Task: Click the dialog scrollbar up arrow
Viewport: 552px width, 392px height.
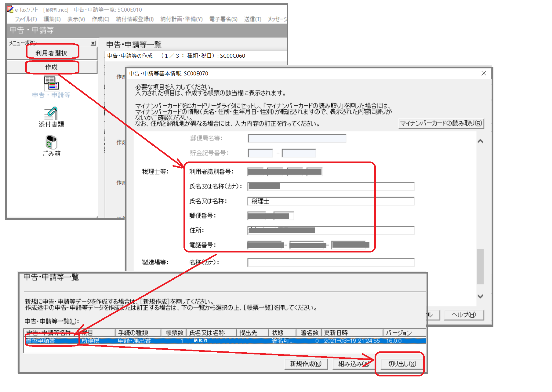Action: pyautogui.click(x=480, y=141)
